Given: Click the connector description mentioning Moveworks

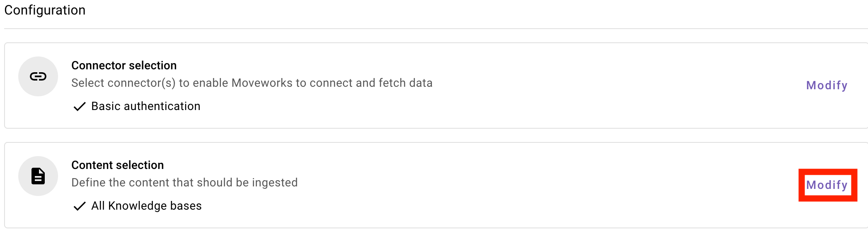Looking at the screenshot, I should point(252,83).
